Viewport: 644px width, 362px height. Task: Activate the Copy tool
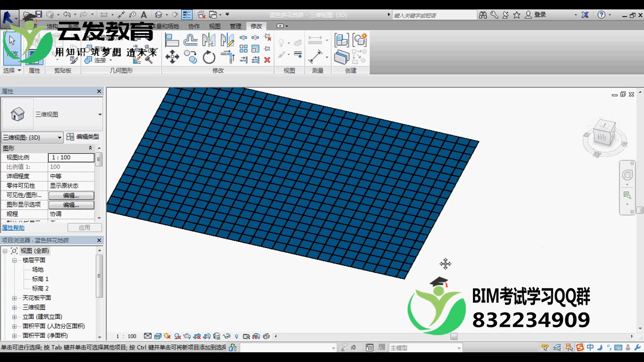[x=191, y=57]
